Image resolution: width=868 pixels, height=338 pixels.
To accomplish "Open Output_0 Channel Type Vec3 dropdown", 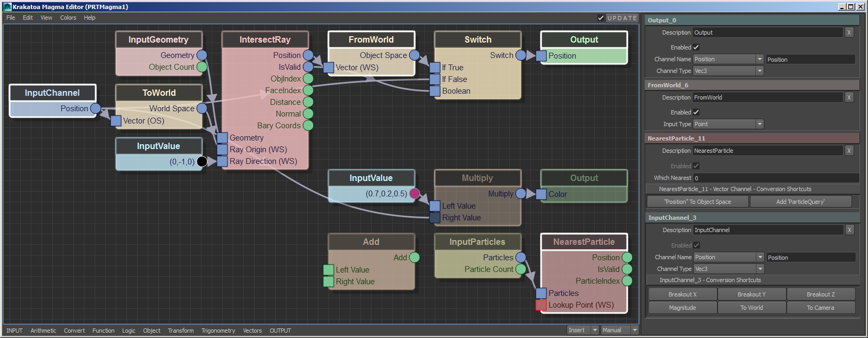I will pos(728,71).
